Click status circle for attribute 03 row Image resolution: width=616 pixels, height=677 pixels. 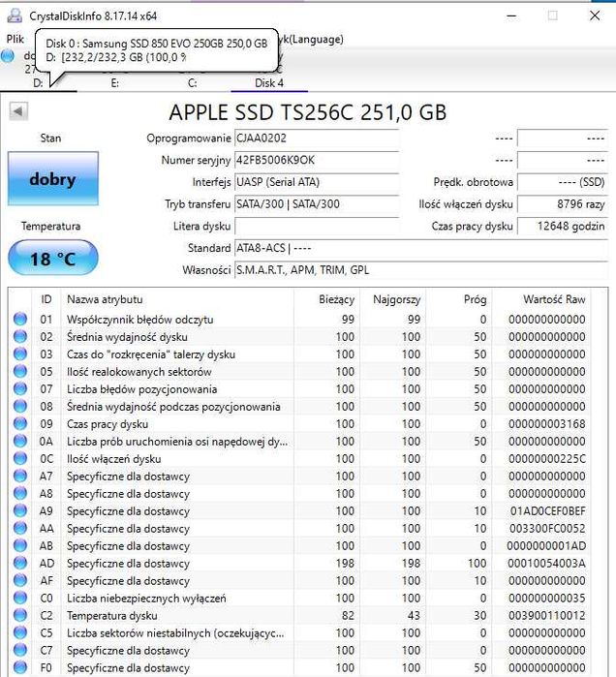20,354
